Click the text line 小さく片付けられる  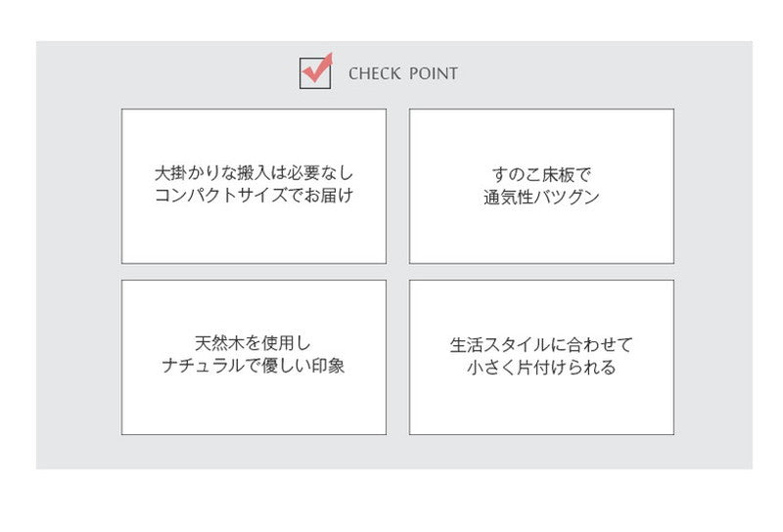[x=541, y=368]
